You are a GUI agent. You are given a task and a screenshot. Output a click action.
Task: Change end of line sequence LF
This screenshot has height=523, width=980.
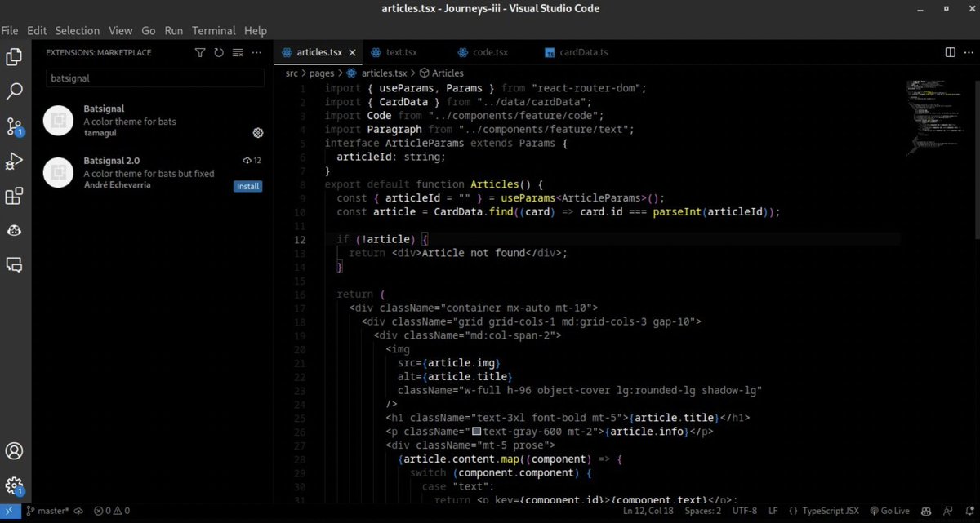773,511
